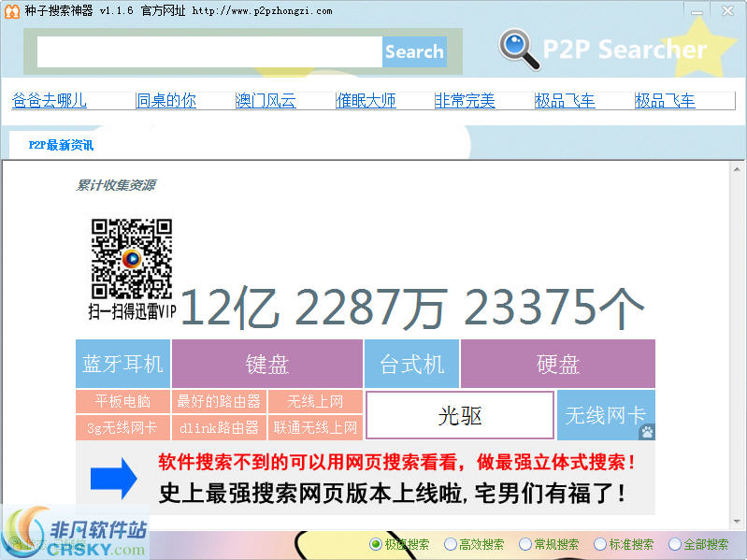Click the QR code image
Screen dimensions: 747x560
point(132,259)
